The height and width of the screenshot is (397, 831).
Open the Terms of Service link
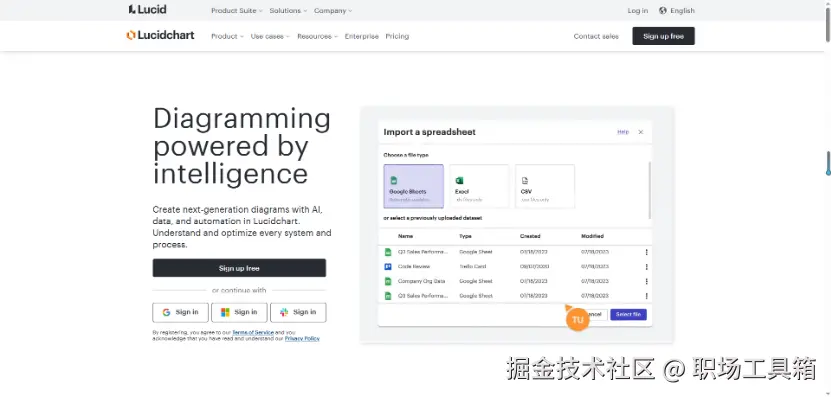point(253,332)
